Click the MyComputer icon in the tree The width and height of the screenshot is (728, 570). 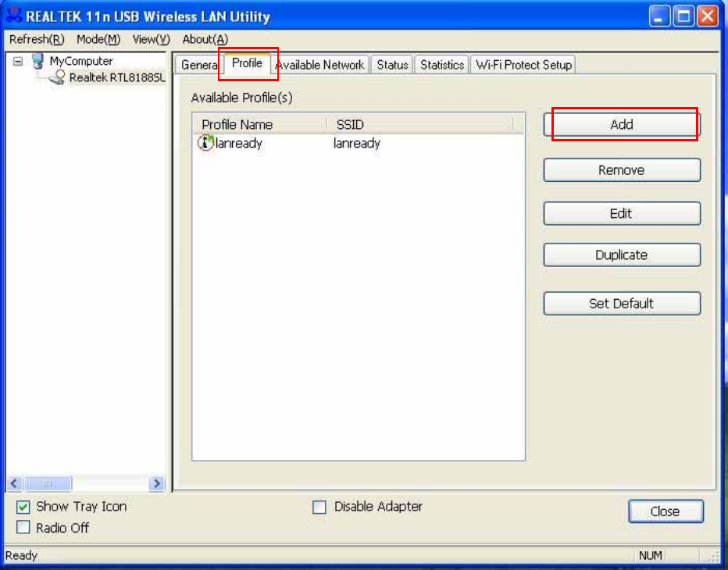click(38, 61)
